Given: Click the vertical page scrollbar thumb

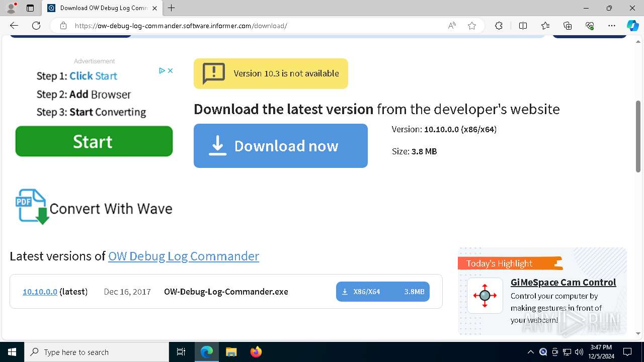Looking at the screenshot, I should 638,137.
